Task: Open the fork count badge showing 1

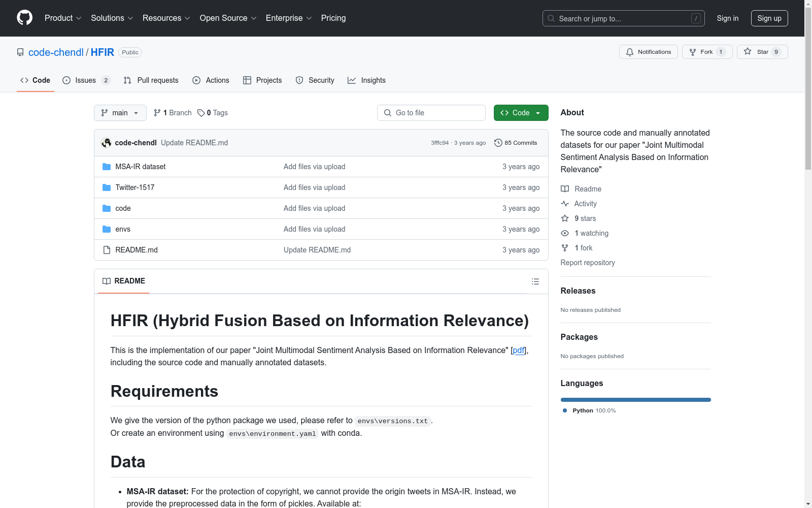Action: pyautogui.click(x=721, y=52)
